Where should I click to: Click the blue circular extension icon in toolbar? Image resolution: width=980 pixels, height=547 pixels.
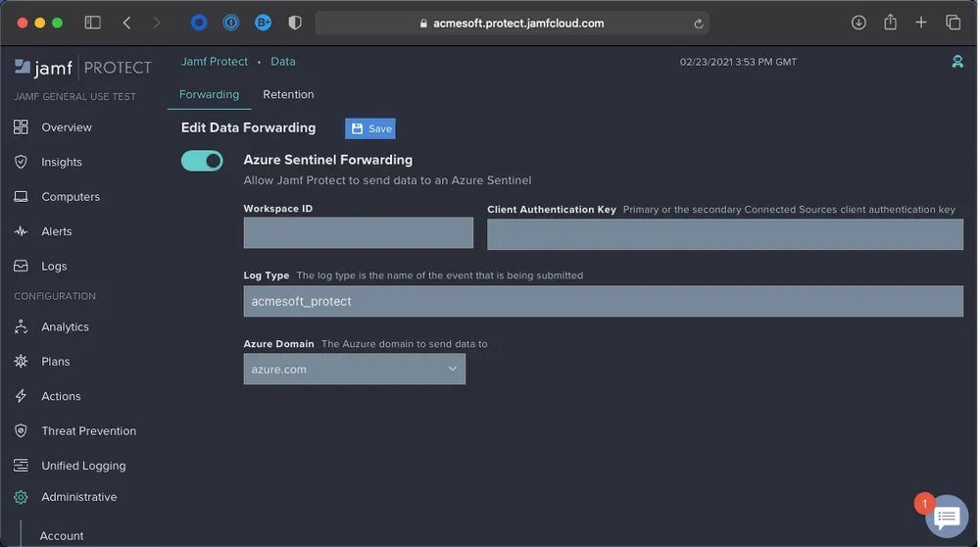(199, 23)
